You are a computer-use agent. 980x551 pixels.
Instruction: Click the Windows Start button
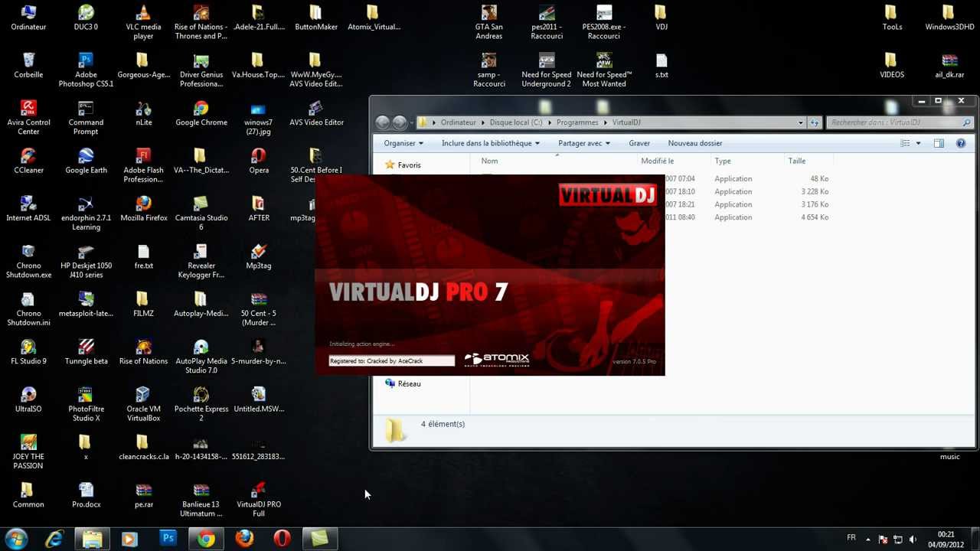tap(16, 539)
